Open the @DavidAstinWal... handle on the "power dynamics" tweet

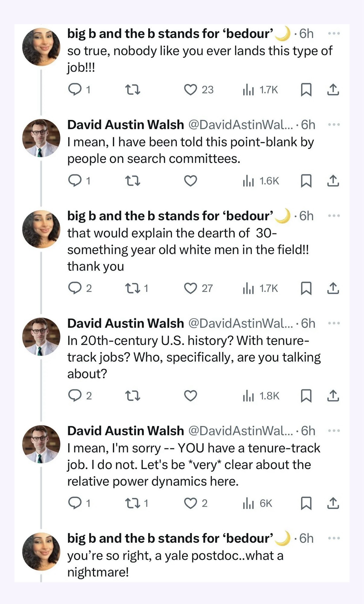click(x=241, y=431)
